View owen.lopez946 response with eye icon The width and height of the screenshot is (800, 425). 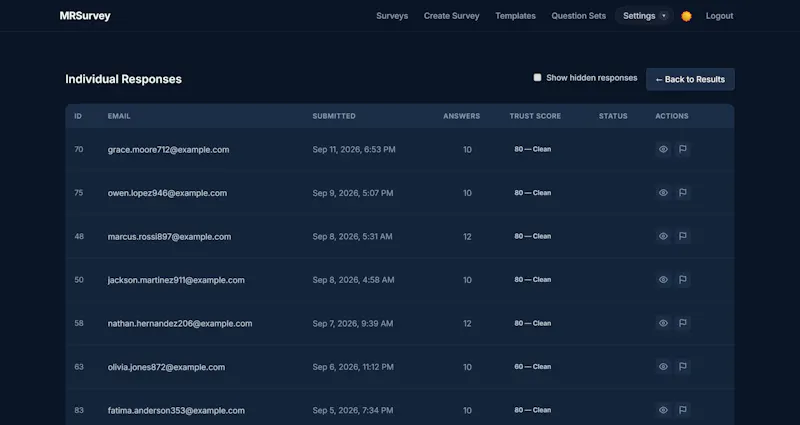(x=663, y=193)
